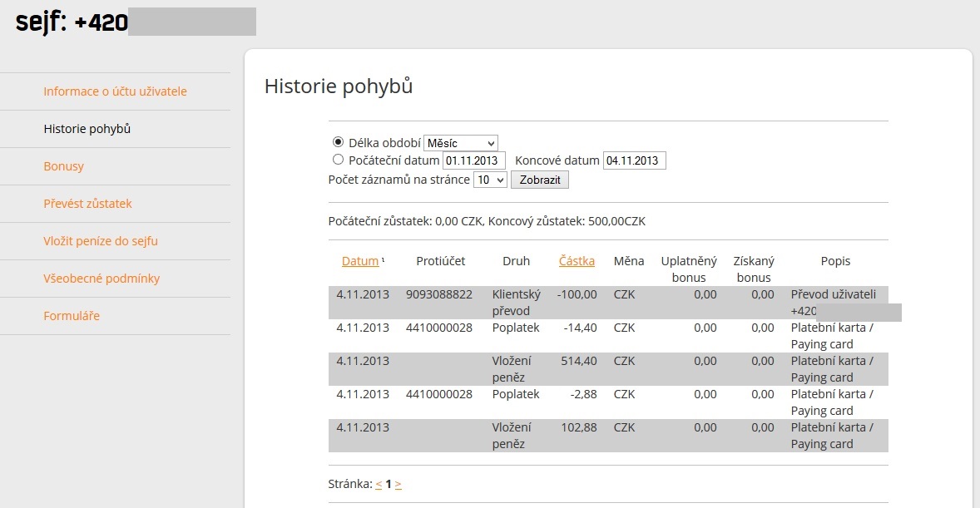Click the Počáteční datum input field
The image size is (980, 508).
[x=474, y=160]
